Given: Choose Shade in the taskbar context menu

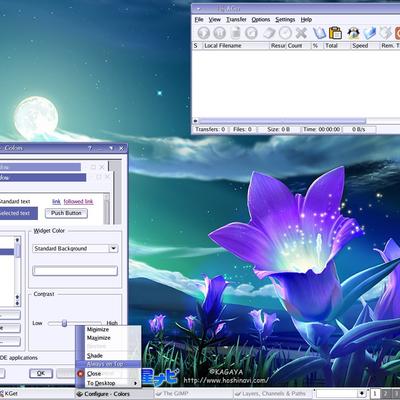Looking at the screenshot, I should pos(108,356).
